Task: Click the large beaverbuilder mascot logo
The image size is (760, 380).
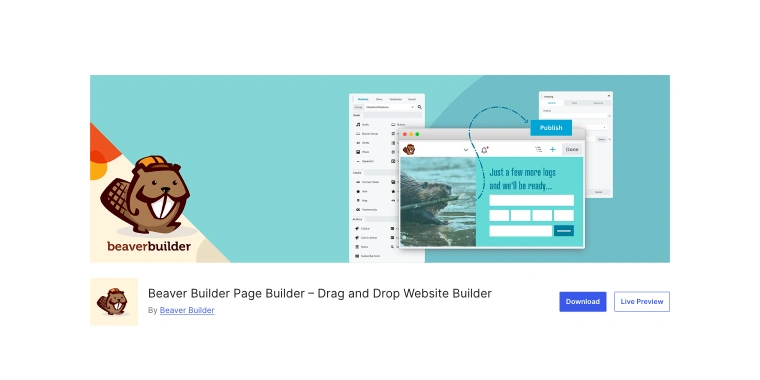Action: [x=149, y=204]
